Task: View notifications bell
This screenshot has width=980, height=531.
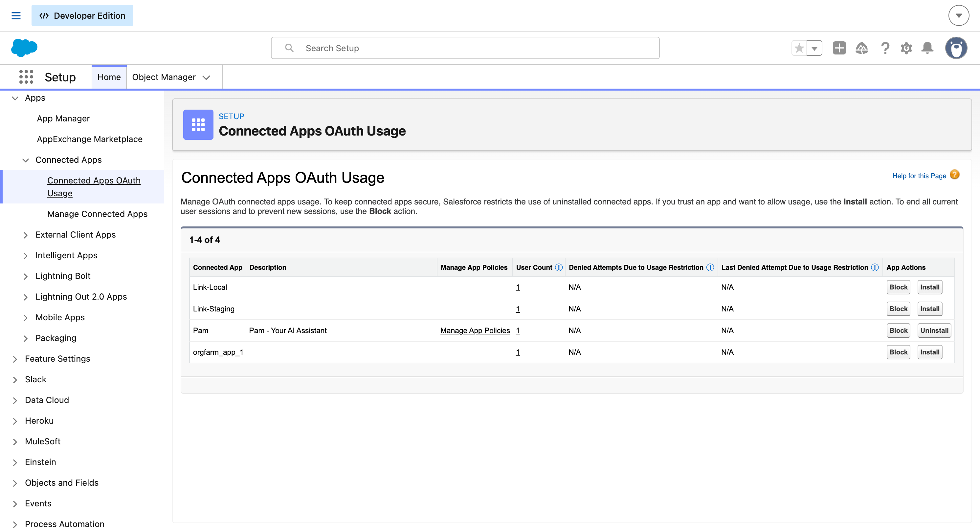Action: click(927, 48)
